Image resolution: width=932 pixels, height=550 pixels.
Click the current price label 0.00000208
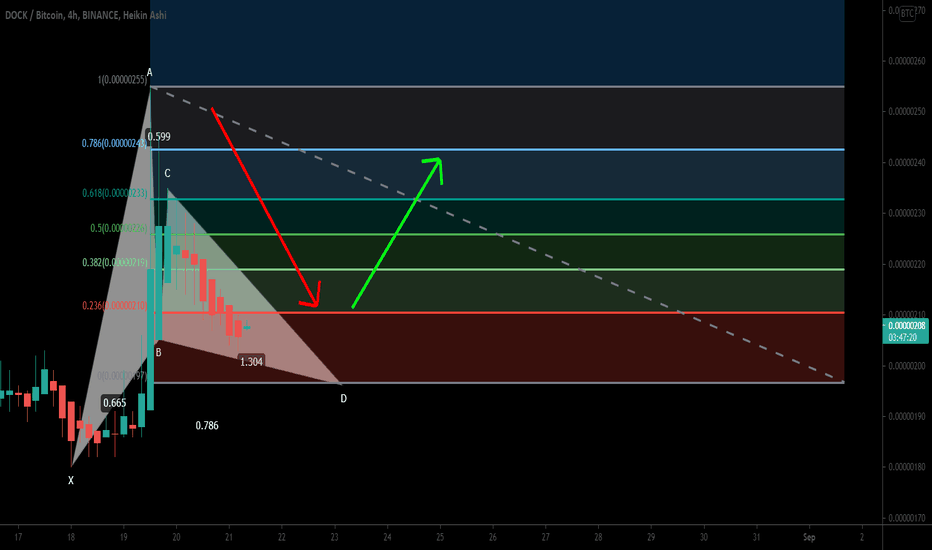(x=907, y=326)
